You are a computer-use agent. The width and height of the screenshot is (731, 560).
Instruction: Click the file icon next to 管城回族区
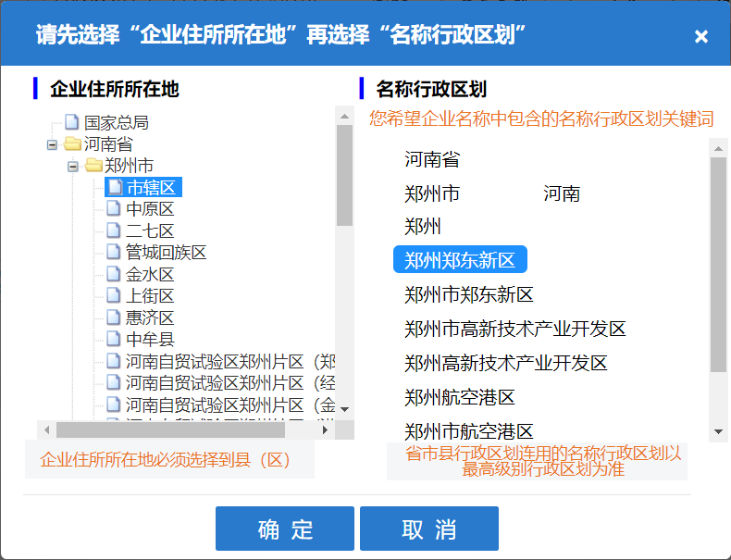pos(114,252)
